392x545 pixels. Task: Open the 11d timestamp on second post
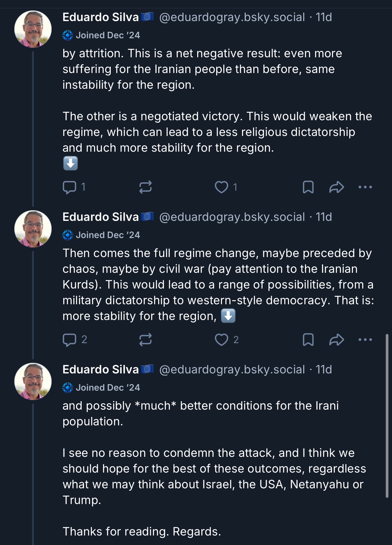pyautogui.click(x=324, y=217)
